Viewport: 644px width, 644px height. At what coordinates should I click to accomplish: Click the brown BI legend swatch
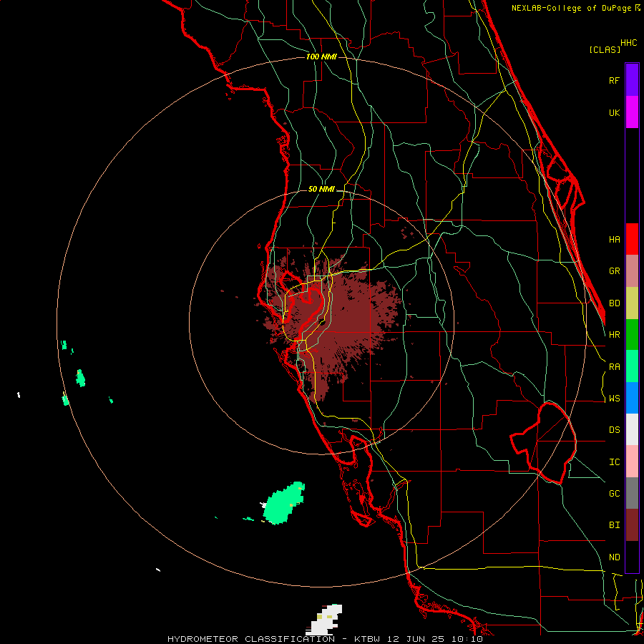tap(632, 525)
